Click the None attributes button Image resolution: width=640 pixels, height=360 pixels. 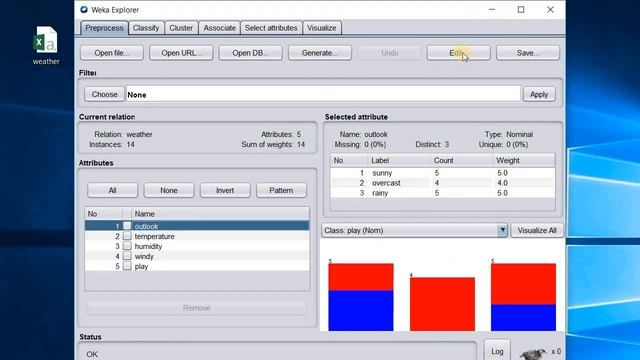(169, 190)
